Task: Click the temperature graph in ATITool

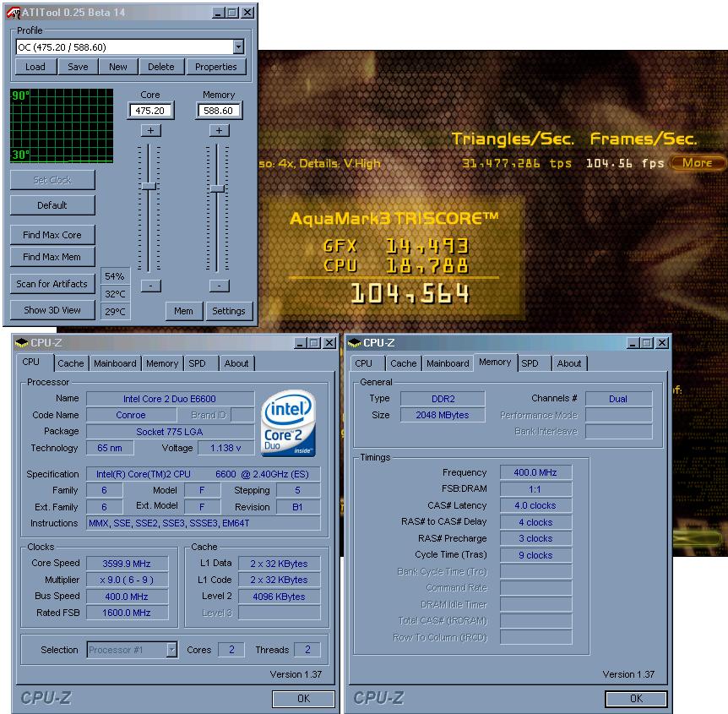Action: 62,126
